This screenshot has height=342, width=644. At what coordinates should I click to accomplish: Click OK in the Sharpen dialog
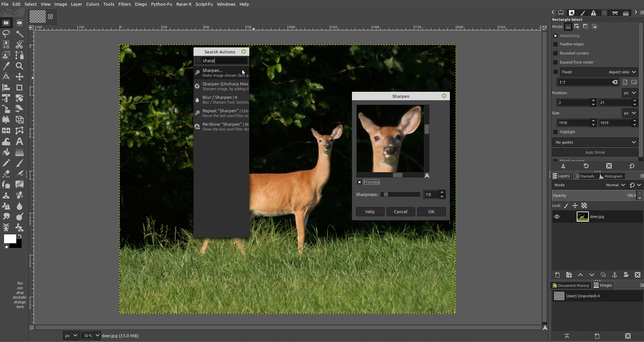pos(431,212)
